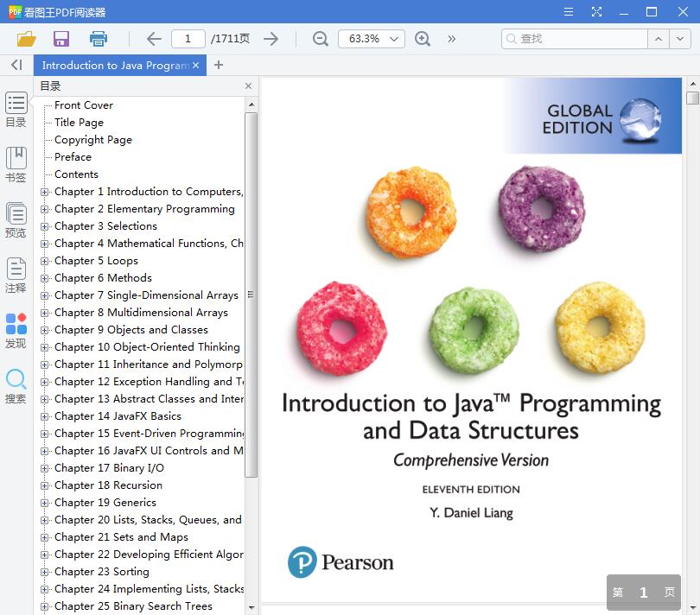Screen dimensions: 700x615
Task: Go to previous page arrow
Action: coord(154,39)
